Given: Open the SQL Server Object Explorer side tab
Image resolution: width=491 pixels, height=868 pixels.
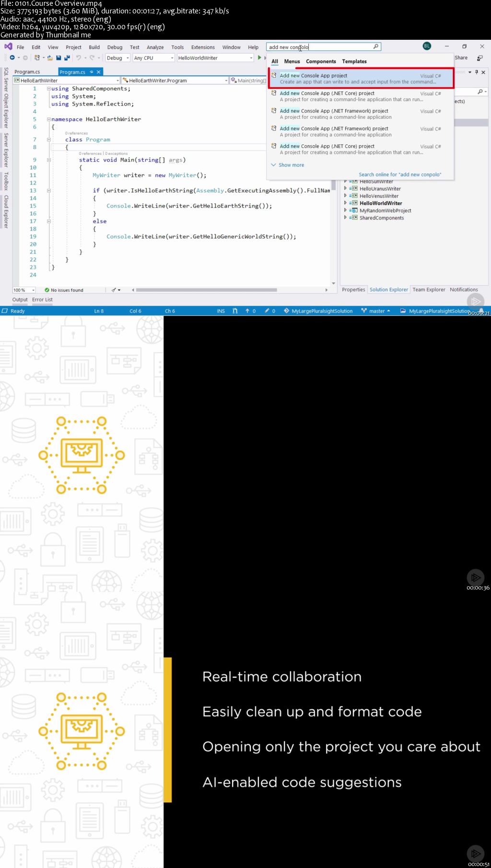Looking at the screenshot, I should pyautogui.click(x=6, y=98).
